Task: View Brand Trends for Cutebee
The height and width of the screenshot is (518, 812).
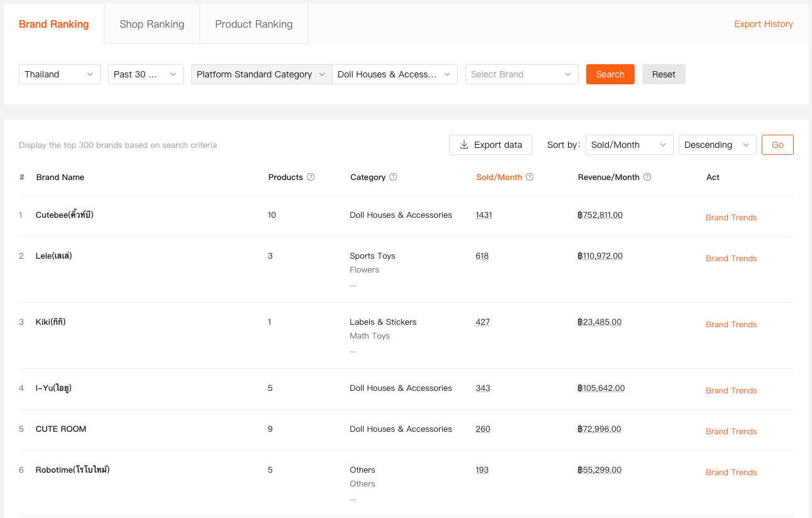Action: click(x=731, y=217)
